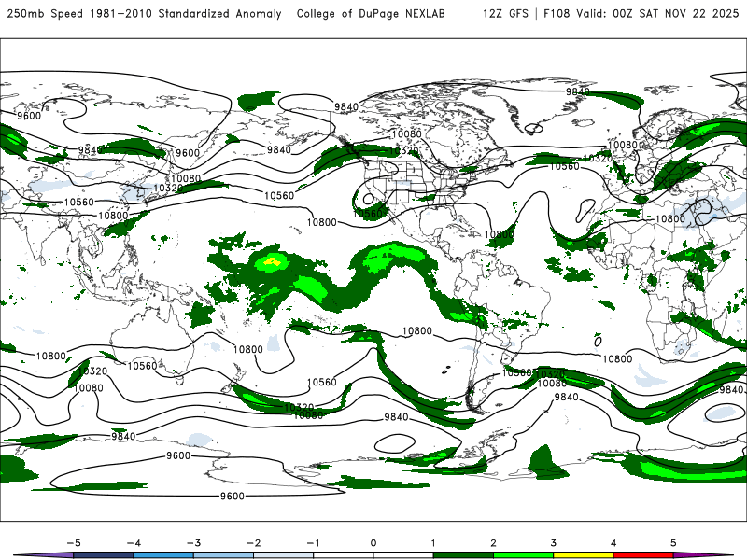This screenshot has width=747, height=560.
Task: Click the '2' colorbar tick label
Action: (494, 543)
